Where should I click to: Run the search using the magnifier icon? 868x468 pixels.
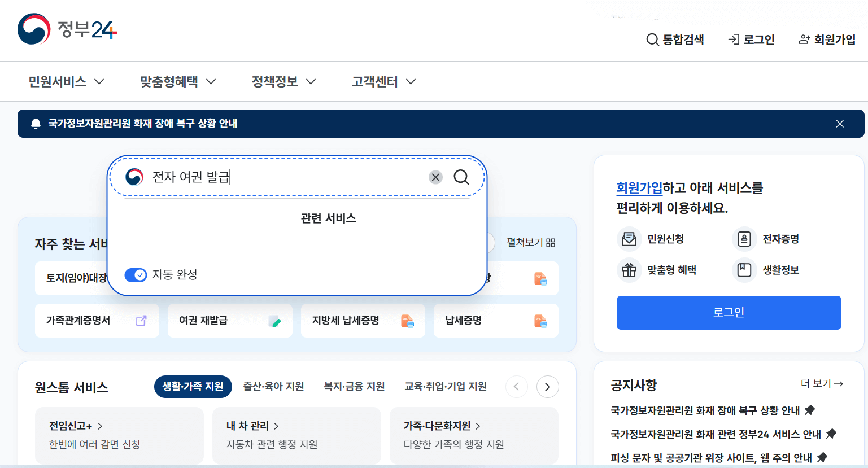461,177
